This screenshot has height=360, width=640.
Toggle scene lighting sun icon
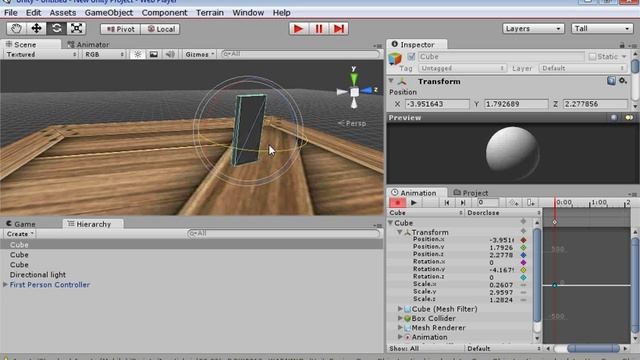[138, 54]
